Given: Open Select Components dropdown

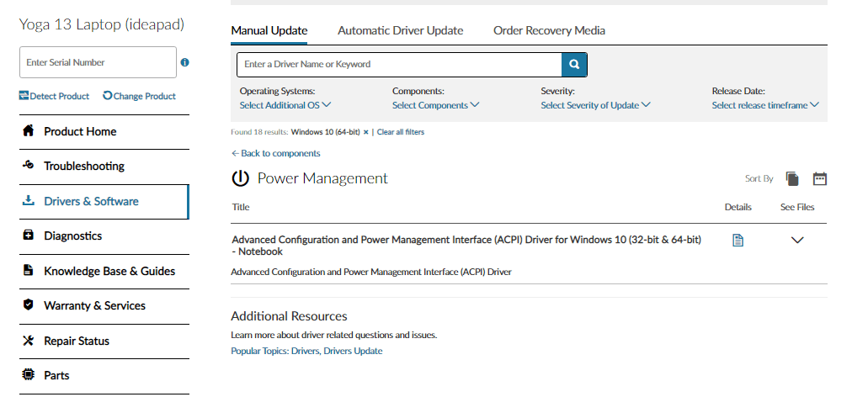Looking at the screenshot, I should click(435, 105).
